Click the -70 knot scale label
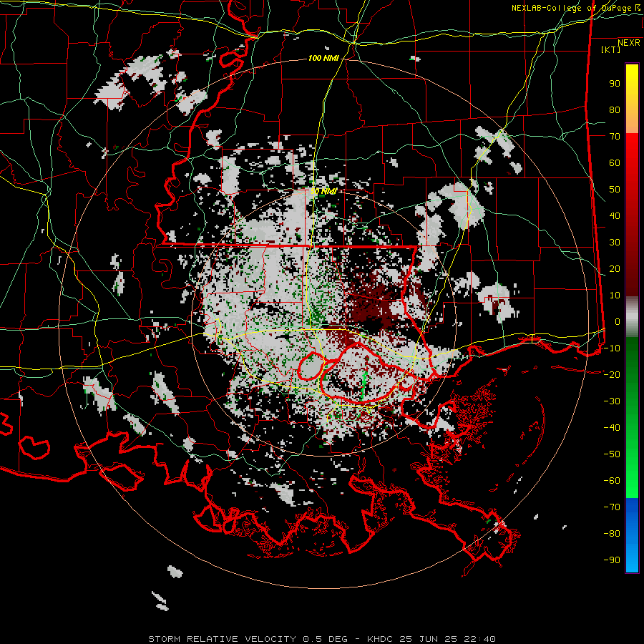The image size is (644, 644). (612, 507)
